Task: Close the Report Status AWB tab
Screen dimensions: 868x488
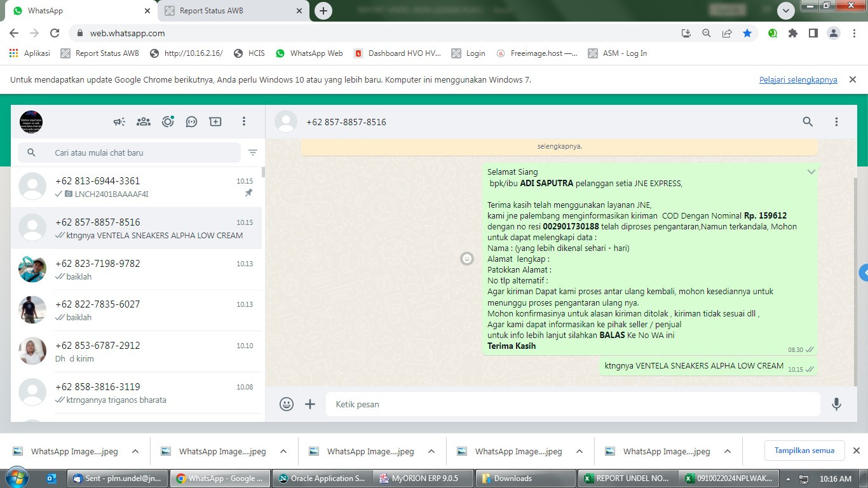Action: click(299, 11)
